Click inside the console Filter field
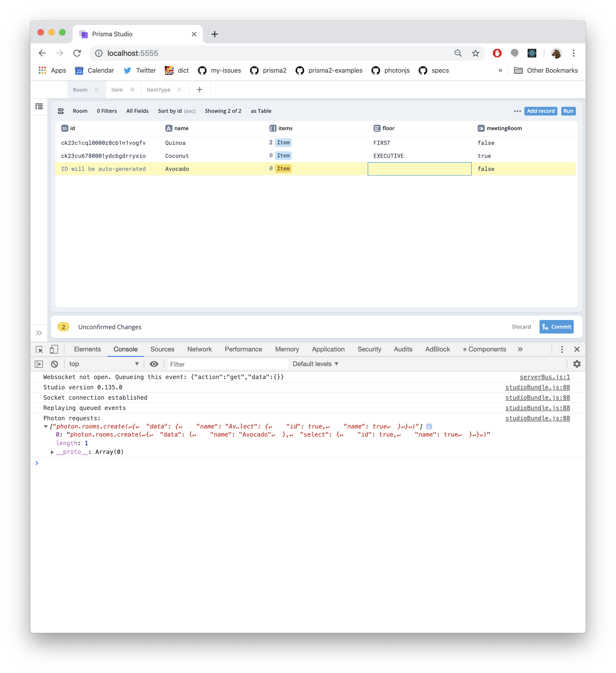 [227, 364]
